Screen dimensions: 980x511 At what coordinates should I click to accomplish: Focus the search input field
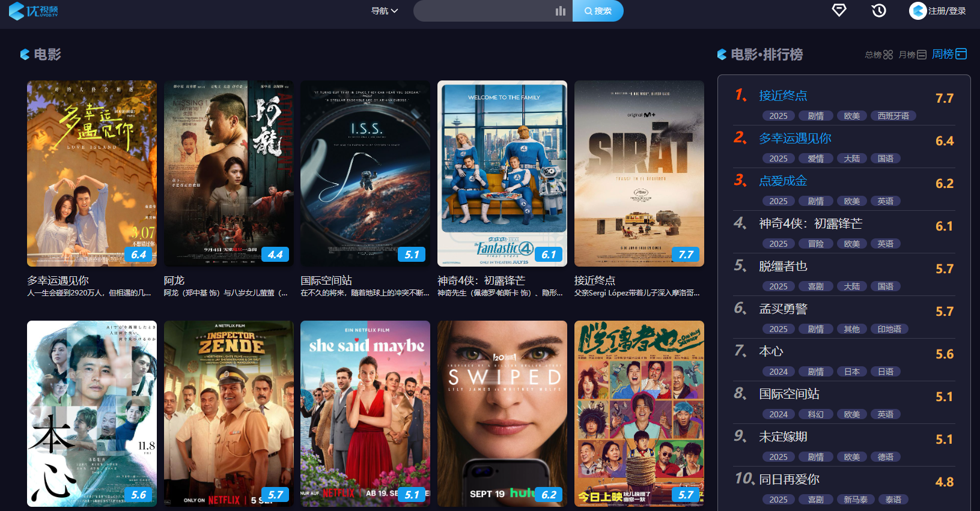(484, 11)
